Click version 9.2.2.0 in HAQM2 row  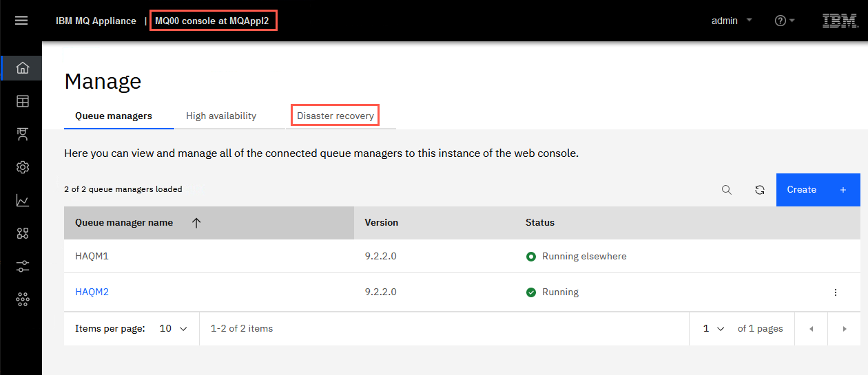[x=380, y=292]
